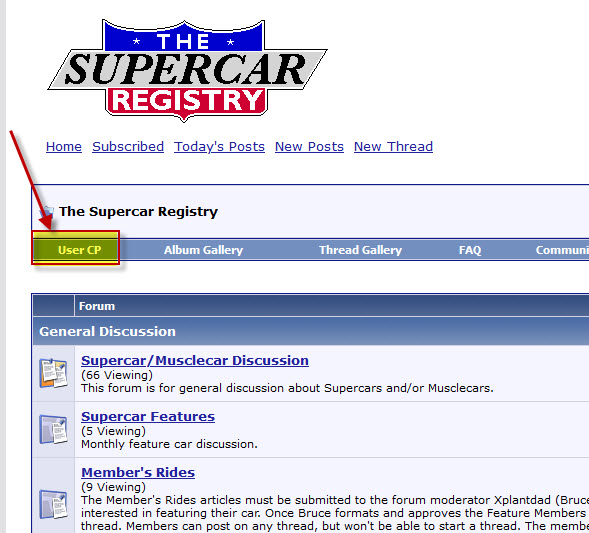The height and width of the screenshot is (533, 589).
Task: Start a New Thread link
Action: pos(393,146)
